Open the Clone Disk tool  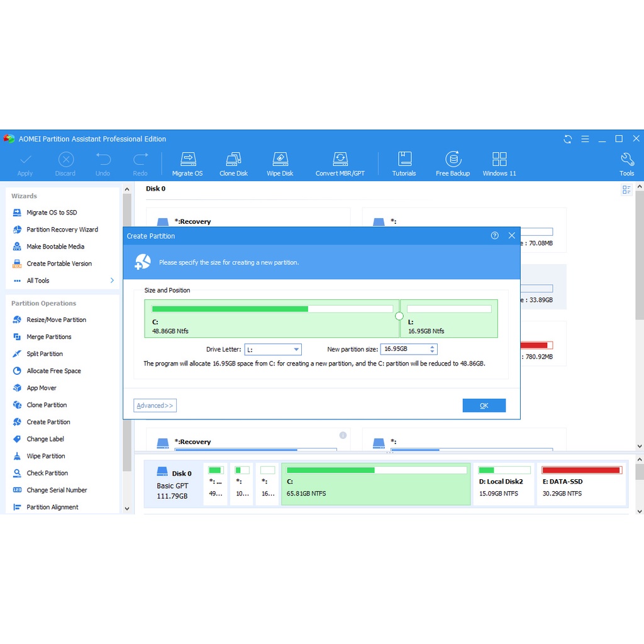tap(233, 164)
